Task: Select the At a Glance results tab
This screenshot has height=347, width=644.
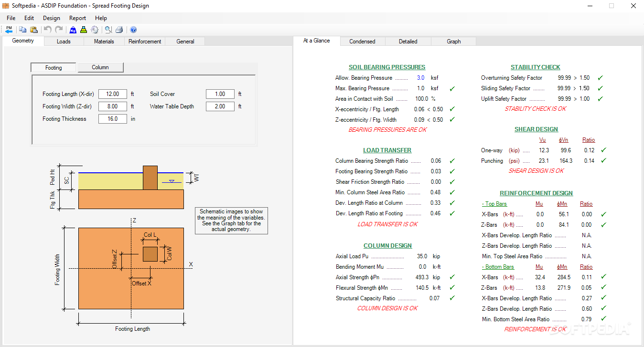Action: click(317, 41)
